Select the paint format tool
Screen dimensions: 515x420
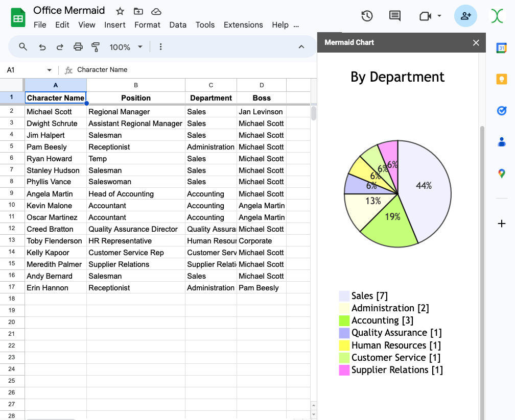pyautogui.click(x=96, y=47)
